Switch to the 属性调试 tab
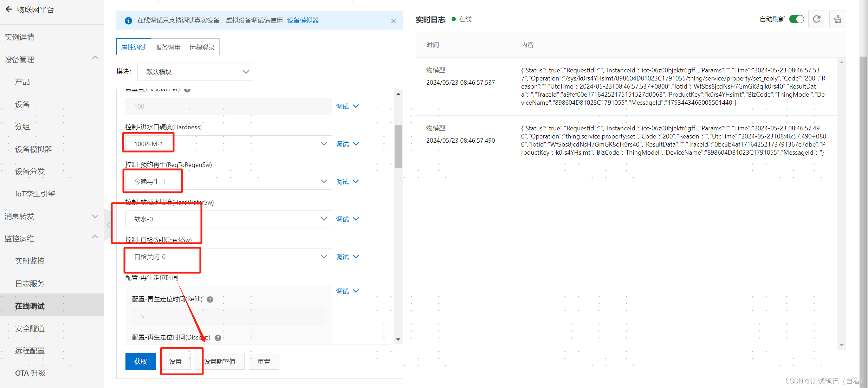Viewport: 868px width, 388px height. (134, 47)
